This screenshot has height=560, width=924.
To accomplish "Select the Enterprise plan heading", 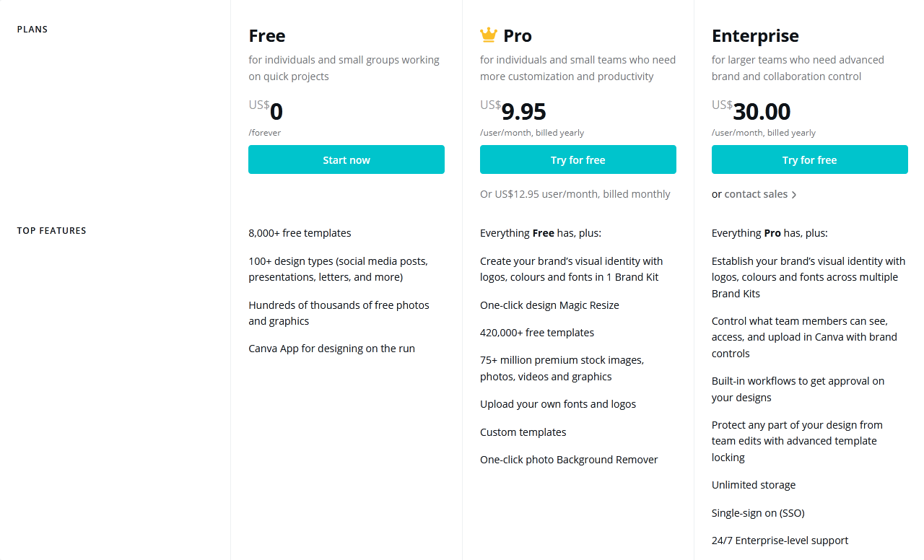I will (755, 36).
